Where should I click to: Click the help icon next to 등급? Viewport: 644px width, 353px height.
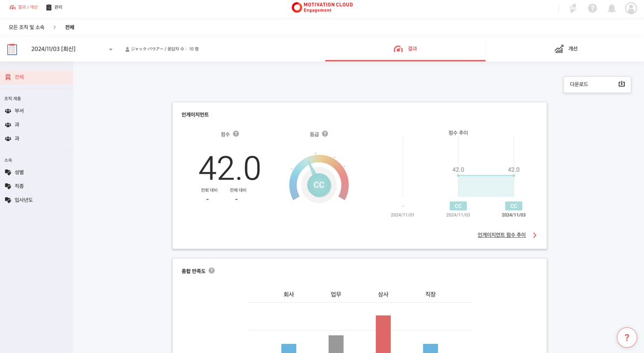tap(325, 134)
